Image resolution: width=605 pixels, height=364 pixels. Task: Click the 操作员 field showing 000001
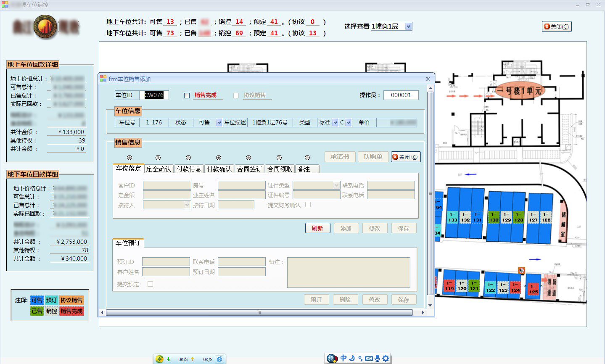(401, 95)
